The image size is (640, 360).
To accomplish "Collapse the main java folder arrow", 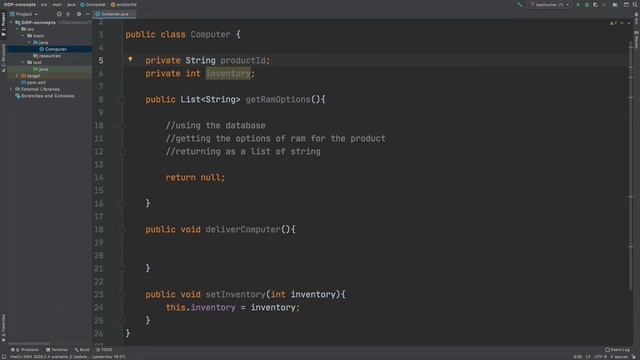I will [x=29, y=42].
